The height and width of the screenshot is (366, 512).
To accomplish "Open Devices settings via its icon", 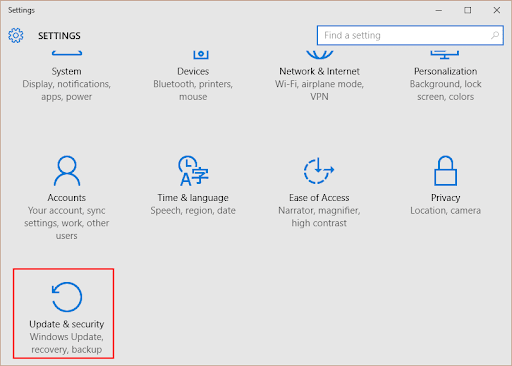I will point(201,54).
